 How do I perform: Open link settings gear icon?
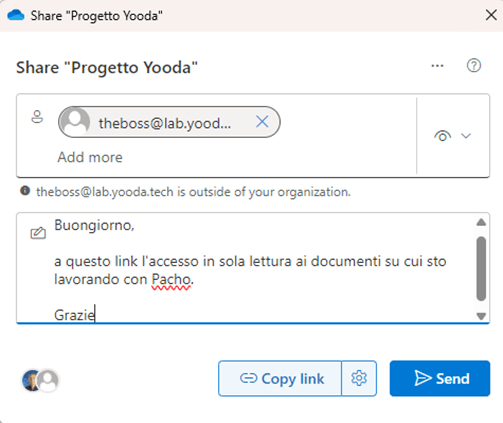point(359,378)
